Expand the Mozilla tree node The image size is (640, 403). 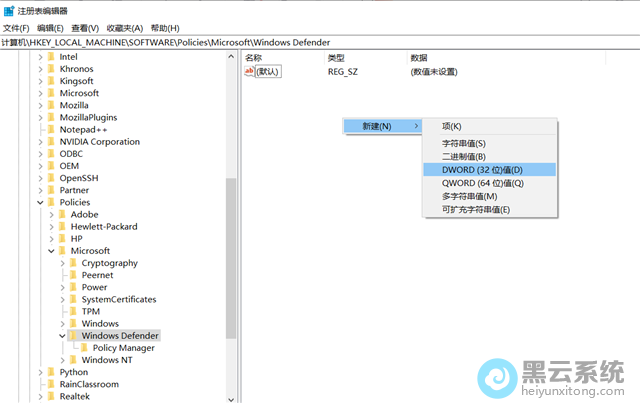tap(39, 105)
